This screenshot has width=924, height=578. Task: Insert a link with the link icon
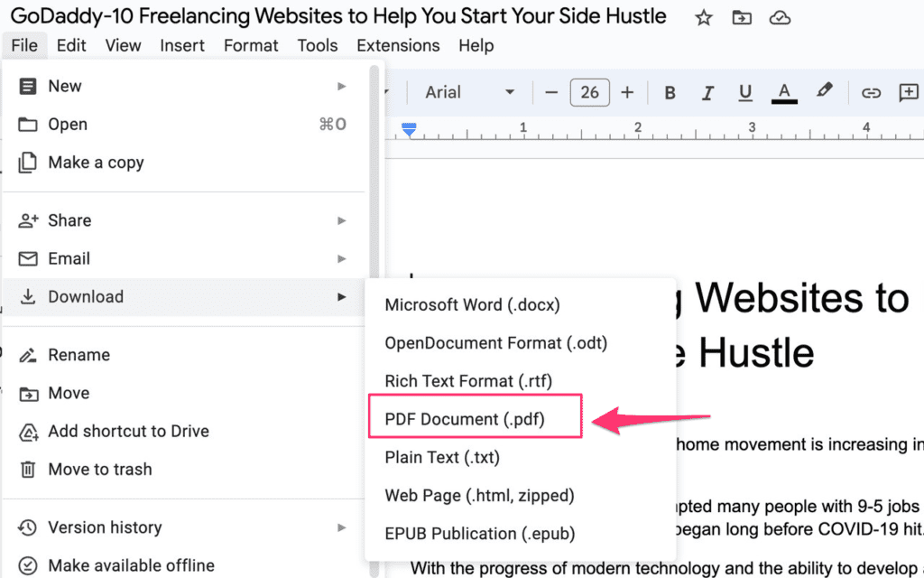871,93
